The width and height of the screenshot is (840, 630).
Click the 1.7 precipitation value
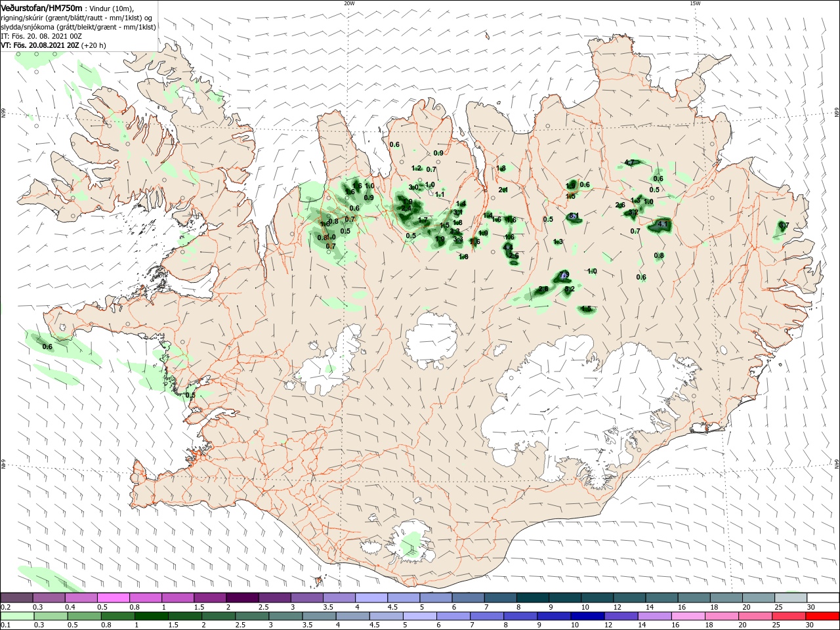[x=423, y=220]
